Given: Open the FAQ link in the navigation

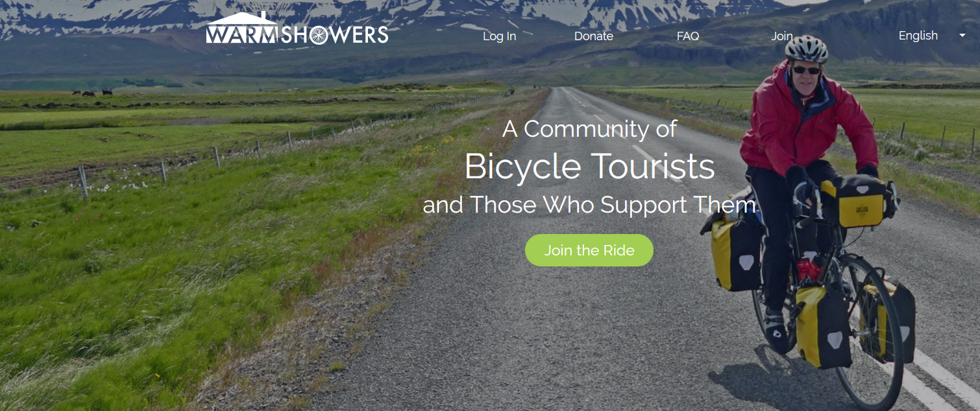Looking at the screenshot, I should (x=688, y=36).
